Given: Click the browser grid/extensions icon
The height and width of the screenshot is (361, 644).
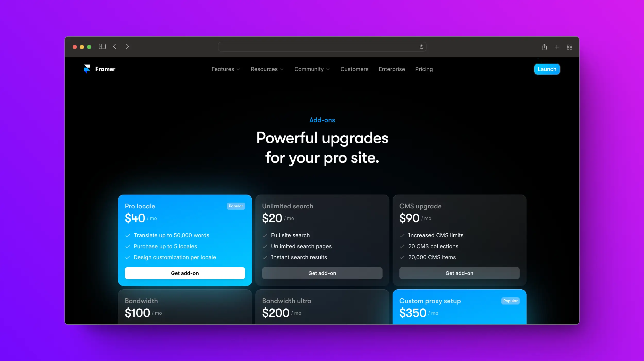Looking at the screenshot, I should (x=570, y=46).
